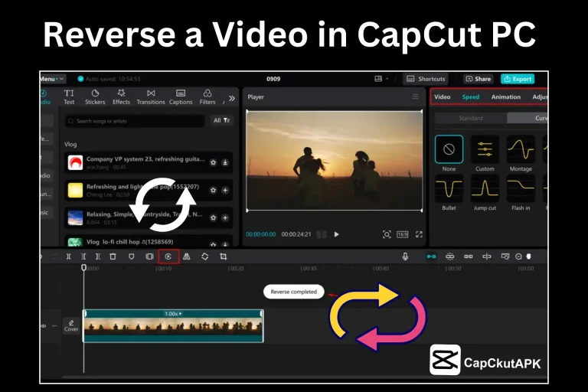Screen dimensions: 588x392
Task: Click the Share button
Action: (x=478, y=79)
